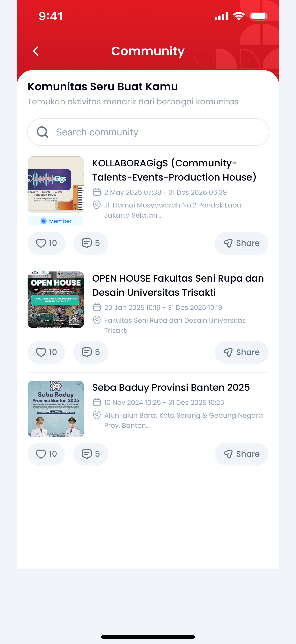296x644 pixels.
Task: Open the OPEN HOUSE poster thumbnail
Action: click(56, 300)
